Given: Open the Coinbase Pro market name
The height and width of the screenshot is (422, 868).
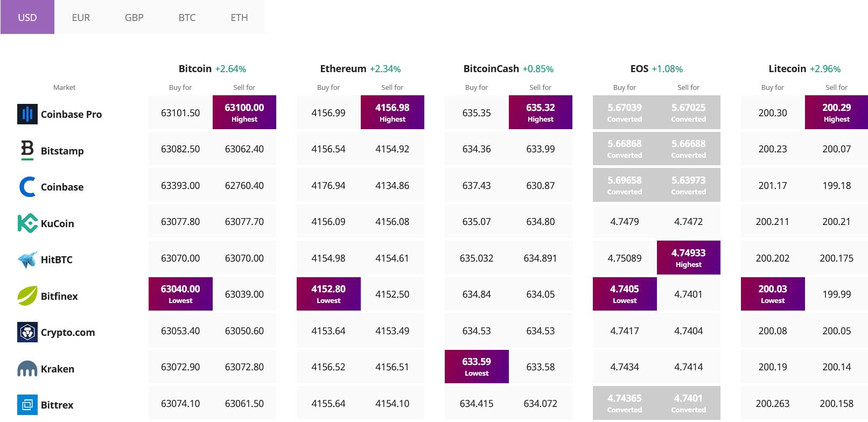Looking at the screenshot, I should (71, 114).
